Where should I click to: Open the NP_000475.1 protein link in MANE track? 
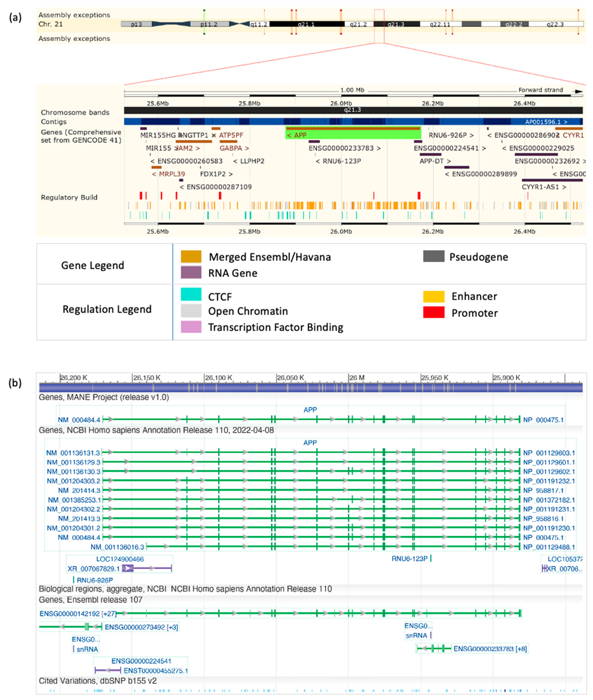point(543,420)
